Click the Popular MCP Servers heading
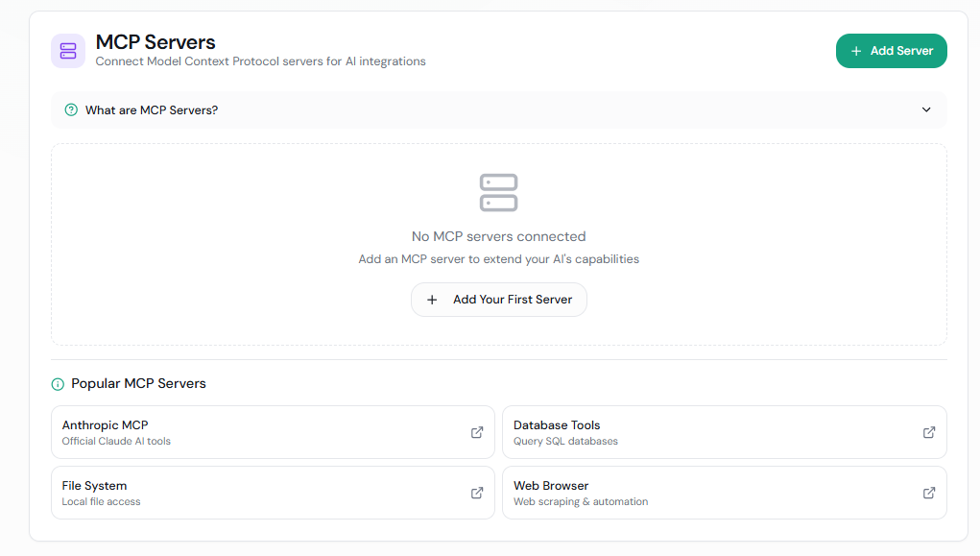This screenshot has width=980, height=556. (x=138, y=384)
